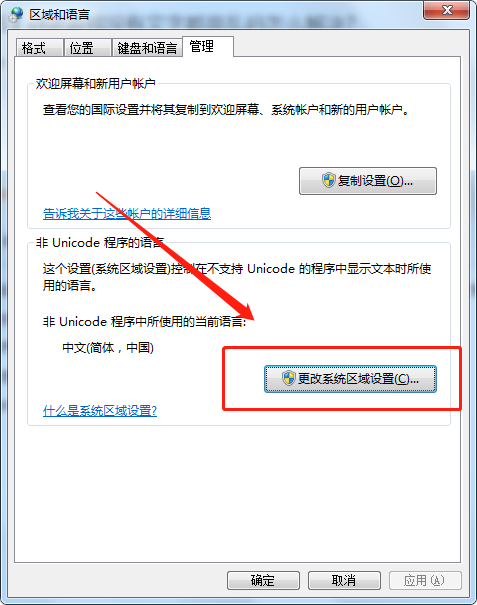Click the shield icon on 复制设置 button
This screenshot has height=605, width=477.
(x=328, y=180)
